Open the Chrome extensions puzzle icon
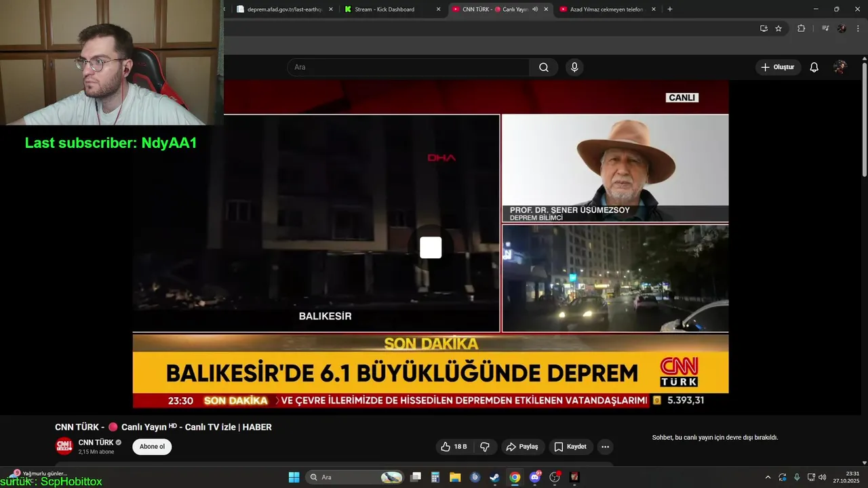This screenshot has height=488, width=868. tap(801, 28)
